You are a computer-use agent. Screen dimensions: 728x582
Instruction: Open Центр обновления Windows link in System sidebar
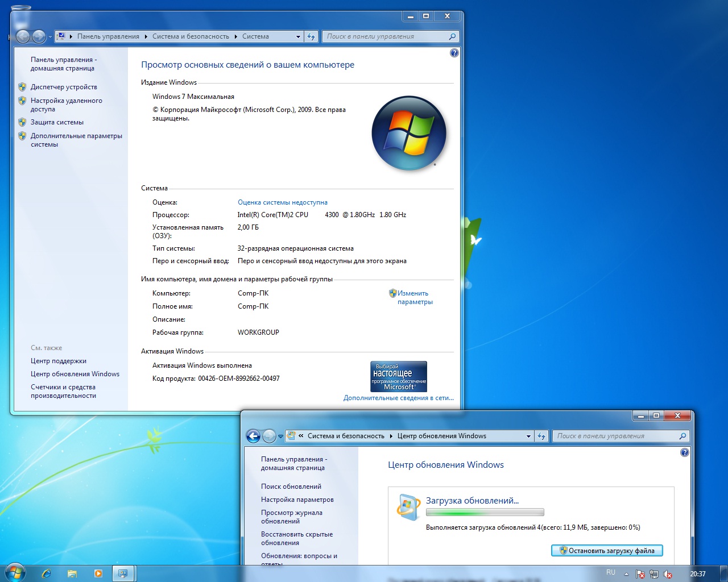point(75,374)
